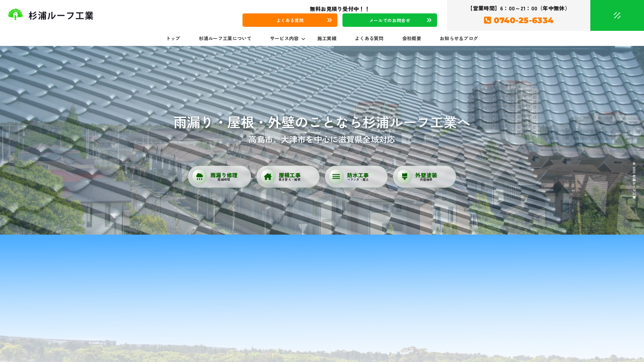
Task: Select 会社概要 in the navigation bar
Action: pyautogui.click(x=412, y=39)
